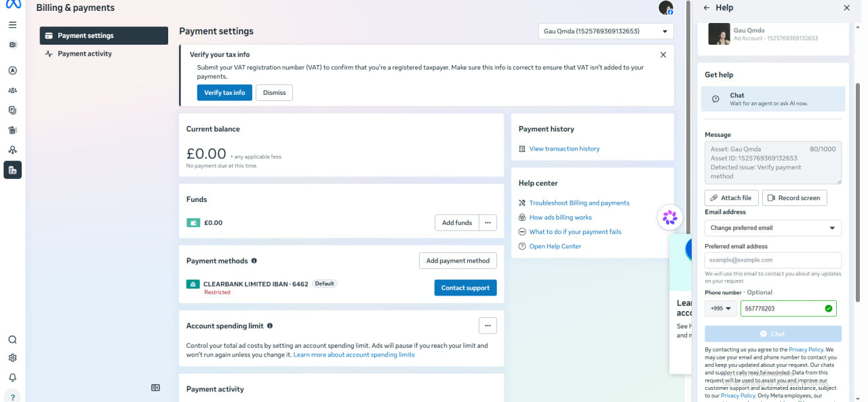This screenshot has width=868, height=402.
Task: Open the events manager nodes icon in the sidebar
Action: pyautogui.click(x=12, y=150)
